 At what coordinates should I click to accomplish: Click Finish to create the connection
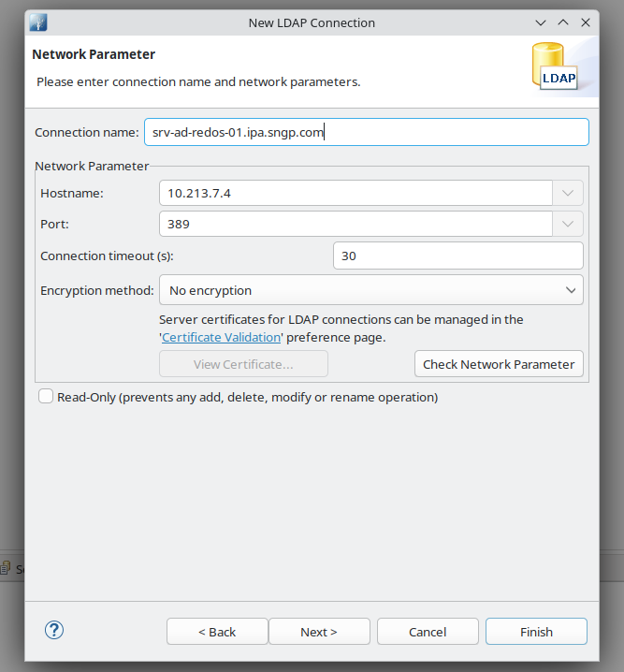(x=536, y=632)
